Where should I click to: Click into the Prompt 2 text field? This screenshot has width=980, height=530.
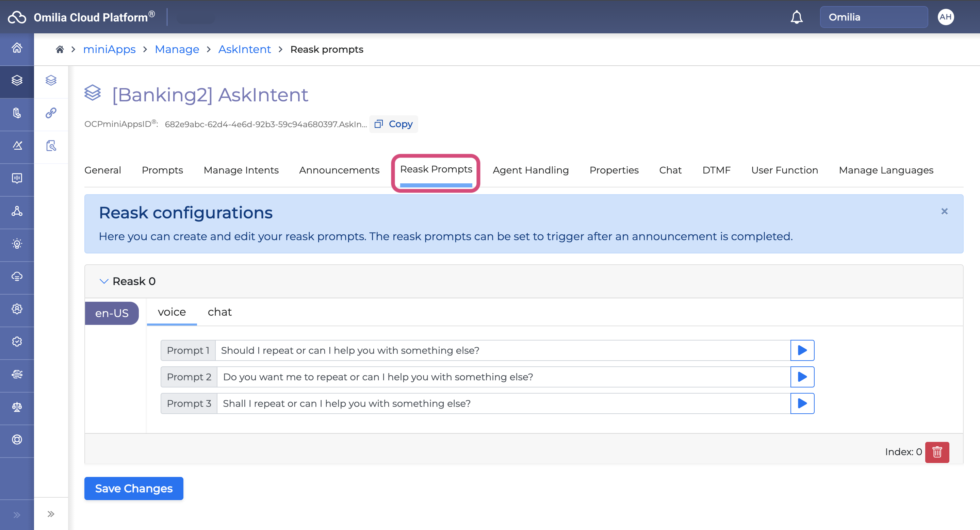502,377
